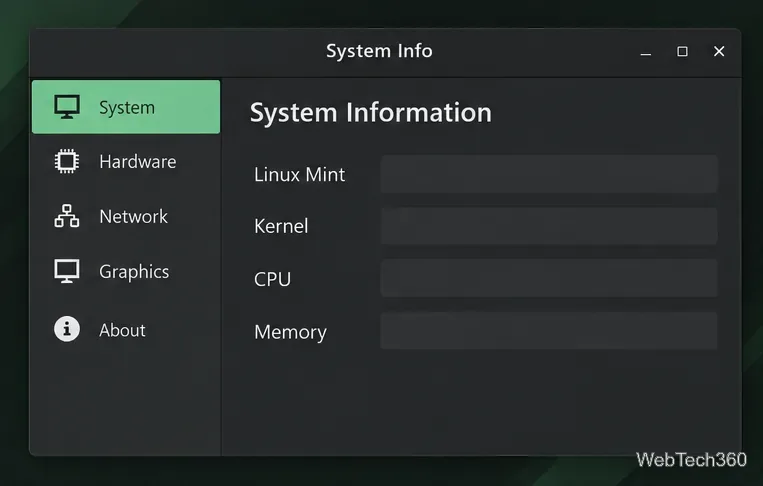Open the Hardware section label
Viewport: 763px width, 486px height.
138,162
